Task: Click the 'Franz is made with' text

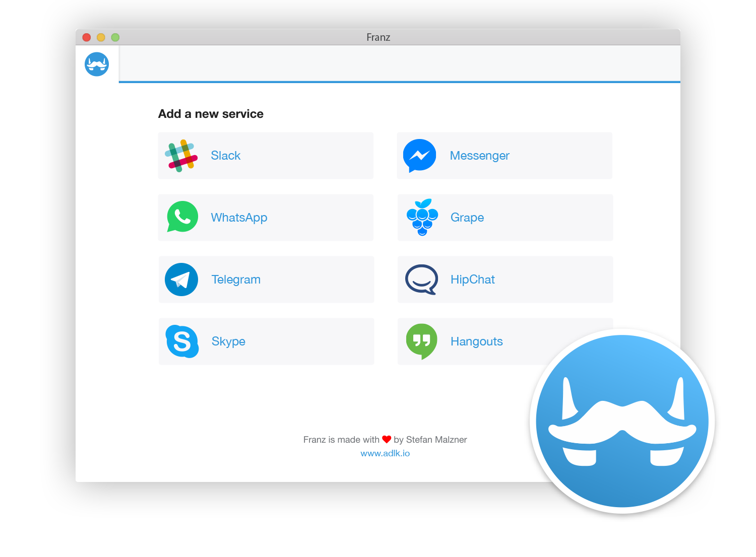Action: (x=341, y=440)
